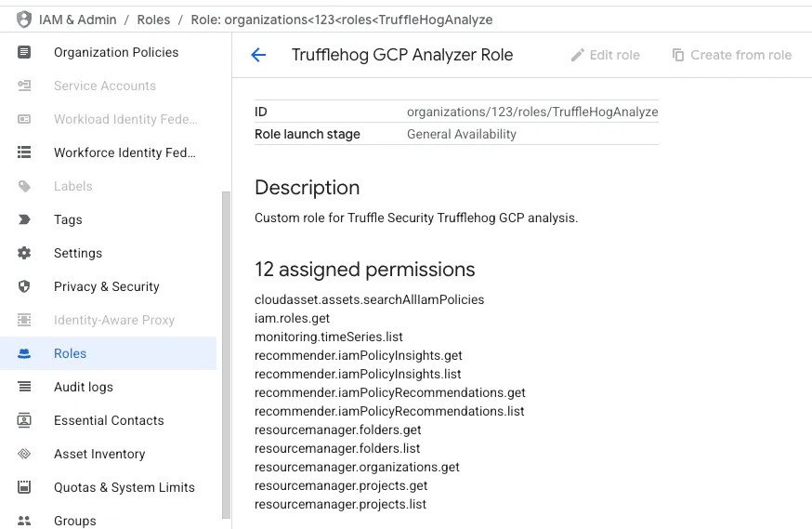The width and height of the screenshot is (812, 529).
Task: Open Audit logs page
Action: (x=84, y=387)
